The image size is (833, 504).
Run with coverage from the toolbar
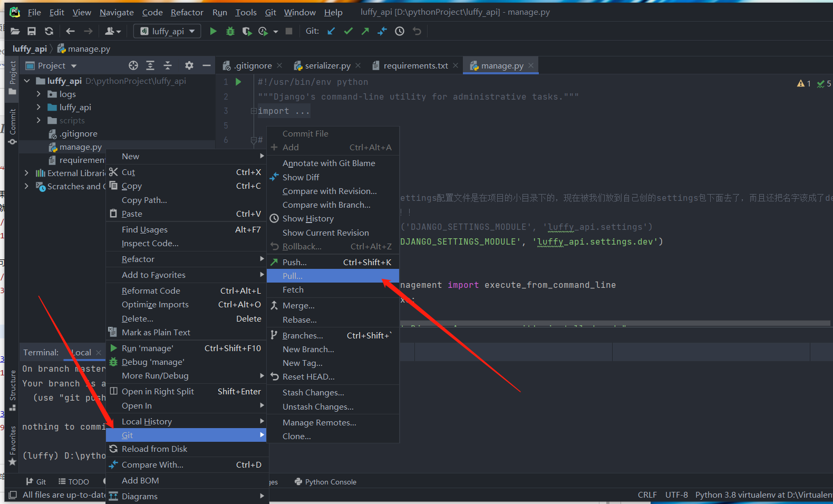(x=247, y=32)
